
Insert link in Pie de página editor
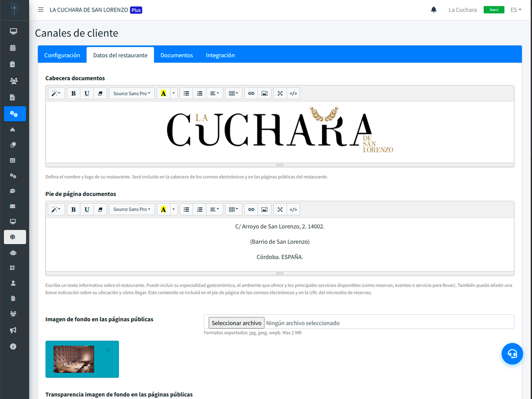(x=251, y=209)
